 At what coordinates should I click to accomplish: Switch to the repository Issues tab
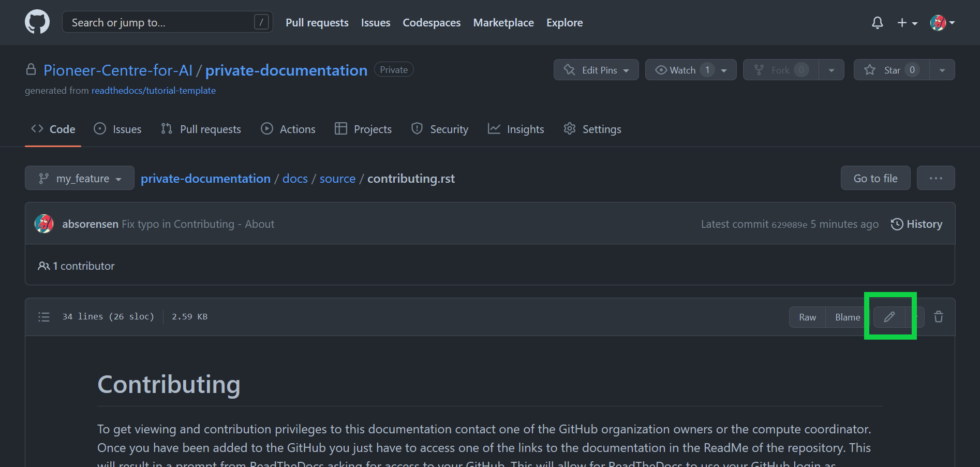pos(117,129)
